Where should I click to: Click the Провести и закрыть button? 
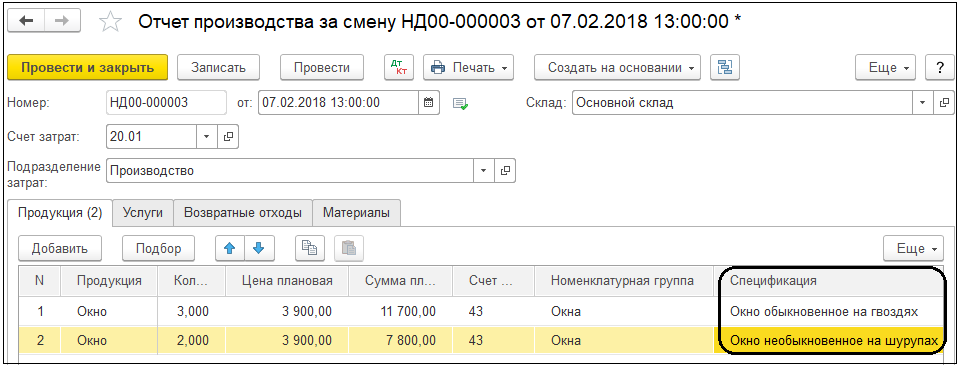(87, 67)
